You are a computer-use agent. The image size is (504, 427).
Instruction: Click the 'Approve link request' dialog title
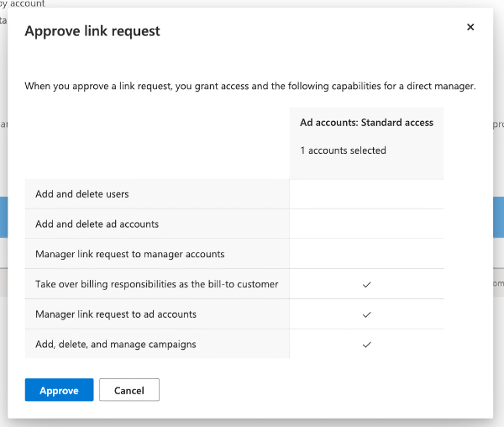pos(92,31)
